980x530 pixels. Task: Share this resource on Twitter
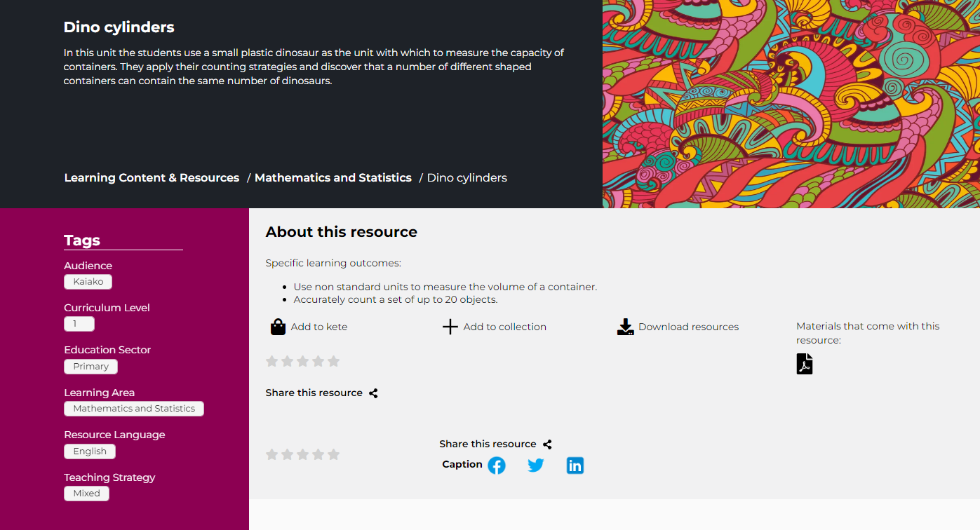point(536,466)
